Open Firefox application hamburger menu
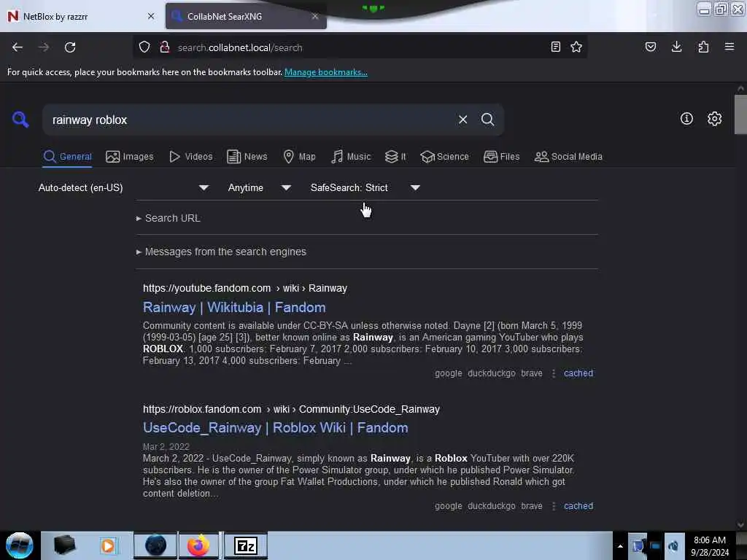This screenshot has height=560, width=747. [x=729, y=47]
